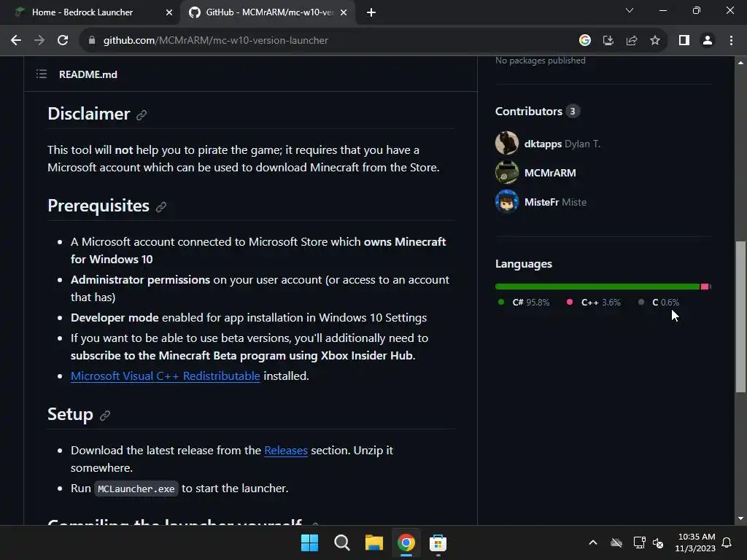Close the GitHub tab
The width and height of the screenshot is (747, 560).
click(344, 12)
